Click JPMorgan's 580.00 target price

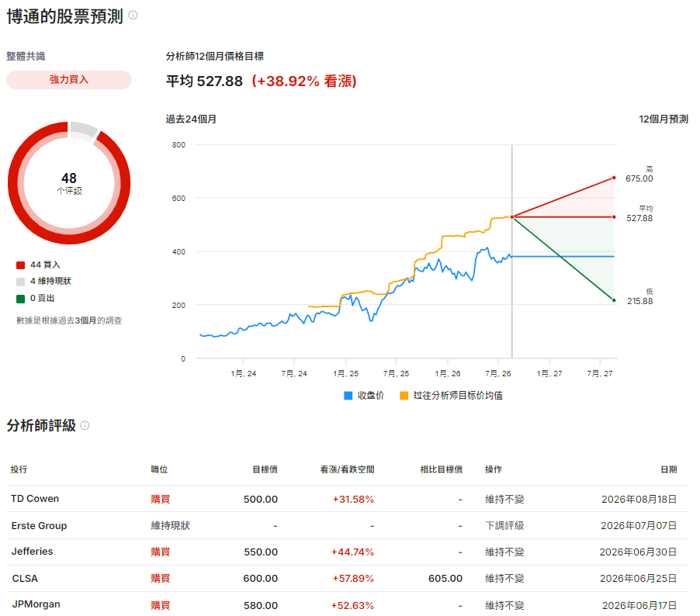pyautogui.click(x=261, y=606)
